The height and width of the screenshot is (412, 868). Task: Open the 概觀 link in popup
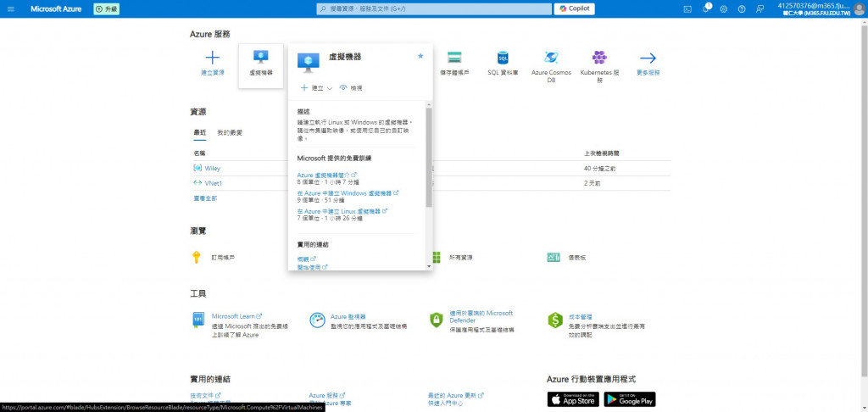[x=306, y=259]
